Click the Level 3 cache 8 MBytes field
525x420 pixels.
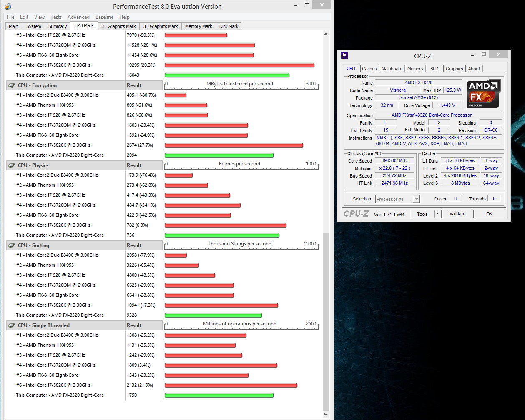[x=460, y=183]
